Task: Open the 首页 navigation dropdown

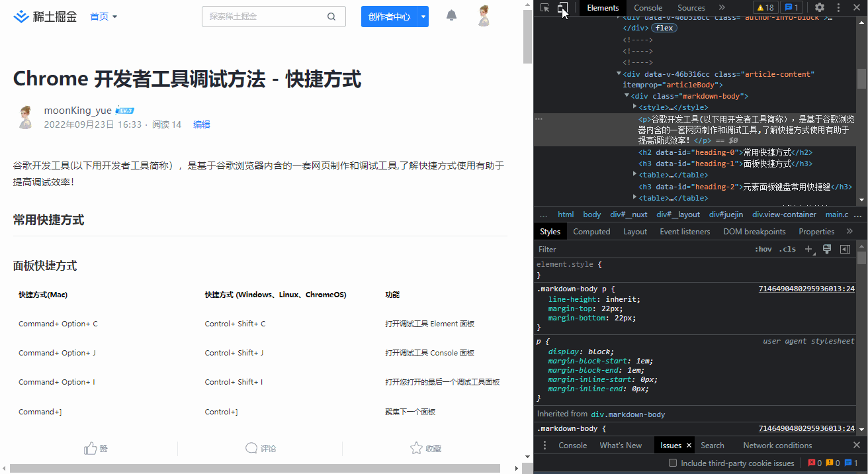Action: pyautogui.click(x=104, y=17)
